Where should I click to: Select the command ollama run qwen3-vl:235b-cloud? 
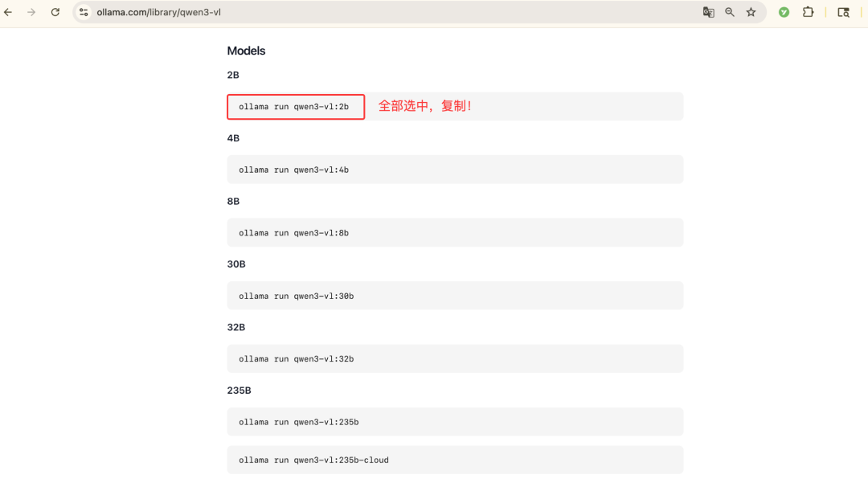314,460
